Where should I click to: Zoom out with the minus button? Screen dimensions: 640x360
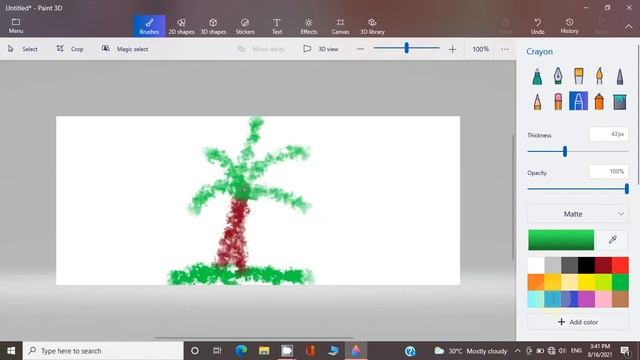tap(360, 49)
